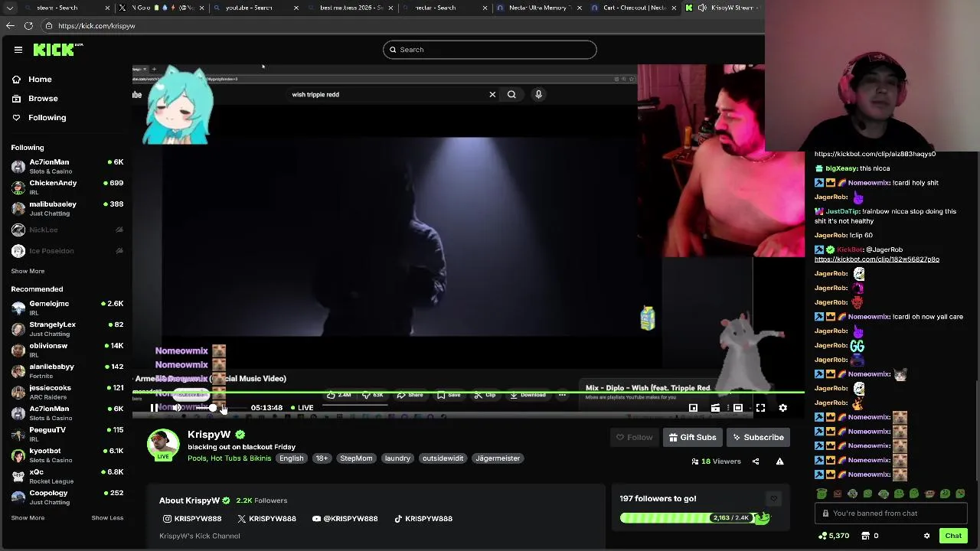The width and height of the screenshot is (980, 551).
Task: Open jessiecooks recommended channel
Action: click(67, 392)
